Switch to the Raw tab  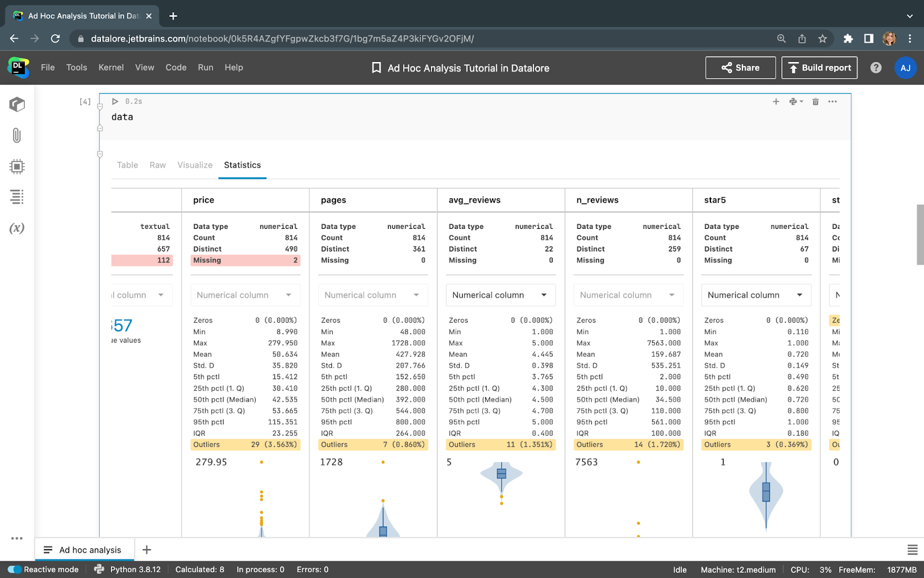(158, 165)
